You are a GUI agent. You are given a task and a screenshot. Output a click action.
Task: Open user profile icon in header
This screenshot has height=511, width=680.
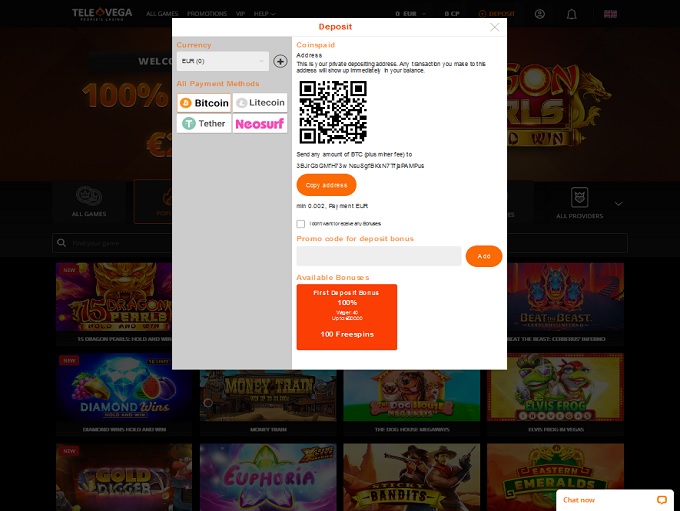pos(540,14)
